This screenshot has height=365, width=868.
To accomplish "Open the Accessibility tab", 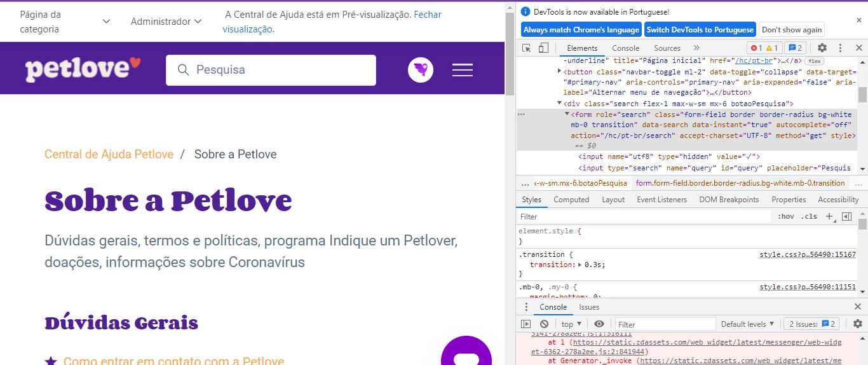I will (x=838, y=200).
